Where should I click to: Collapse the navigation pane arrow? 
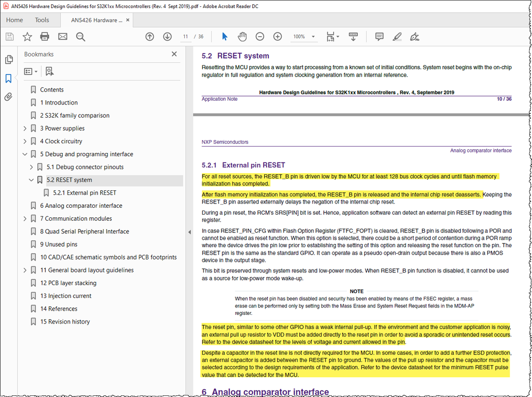(x=190, y=232)
